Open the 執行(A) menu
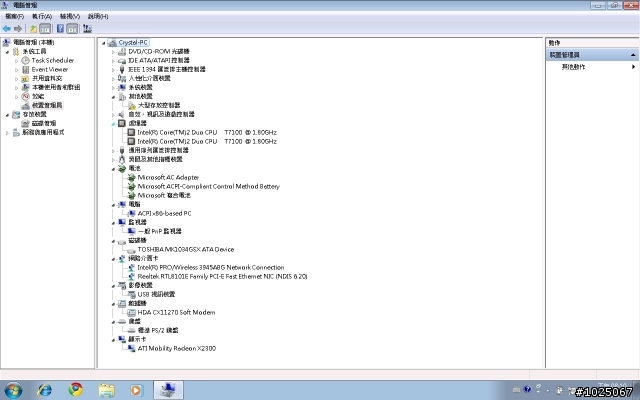Viewport: 640px width, 400px height. (x=42, y=16)
